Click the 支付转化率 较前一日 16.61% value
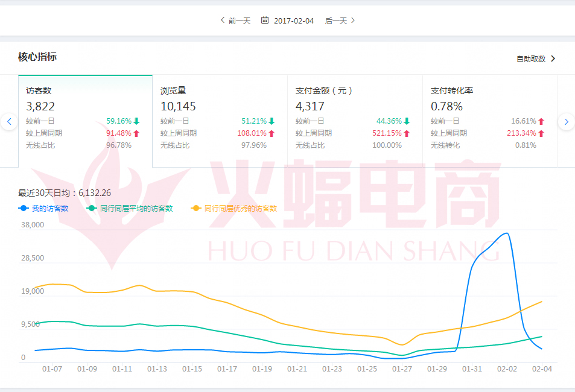This screenshot has width=575, height=392. click(x=524, y=121)
